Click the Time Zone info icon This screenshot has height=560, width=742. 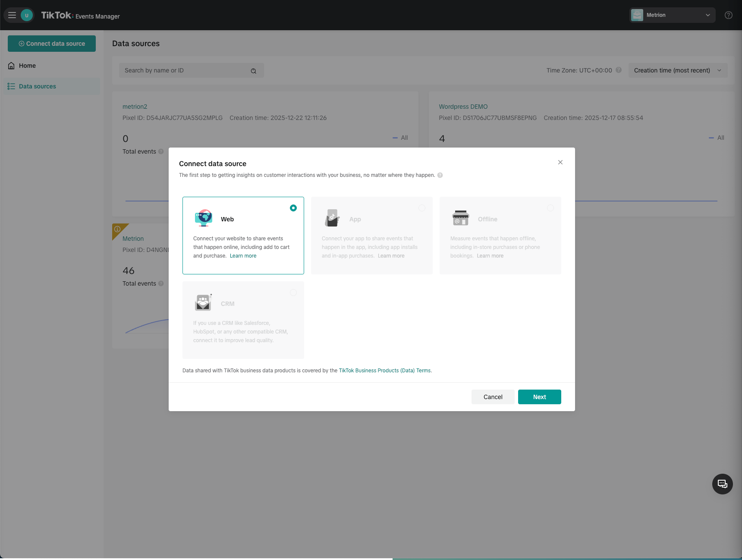click(619, 70)
